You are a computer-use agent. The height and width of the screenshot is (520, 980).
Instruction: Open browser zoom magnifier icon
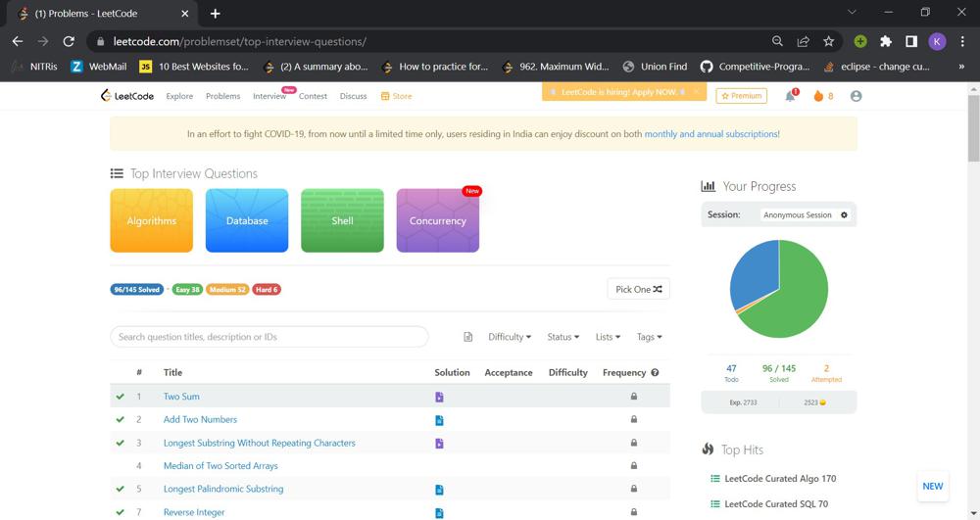[x=777, y=41]
